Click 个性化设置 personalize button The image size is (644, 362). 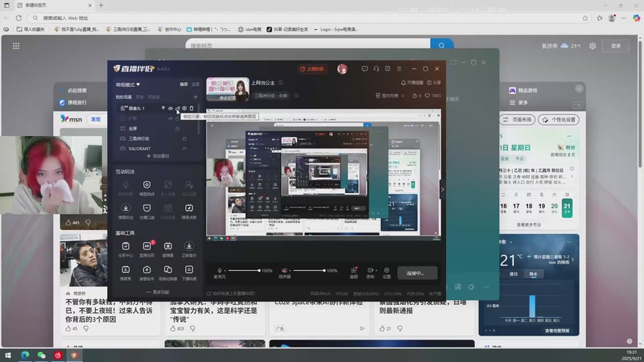pos(559,119)
